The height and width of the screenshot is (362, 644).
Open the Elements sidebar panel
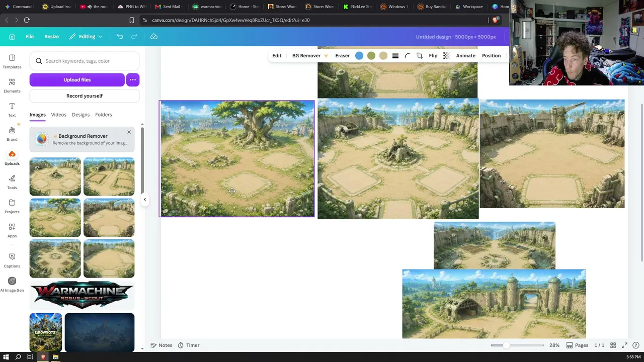12,85
